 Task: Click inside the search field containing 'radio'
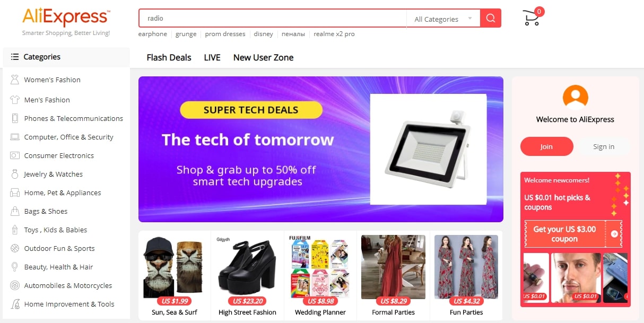[273, 19]
